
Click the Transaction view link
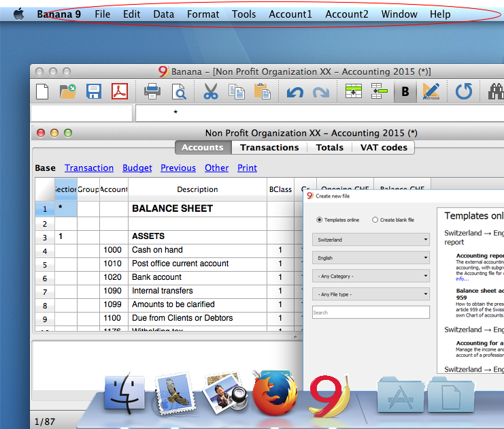click(x=89, y=168)
